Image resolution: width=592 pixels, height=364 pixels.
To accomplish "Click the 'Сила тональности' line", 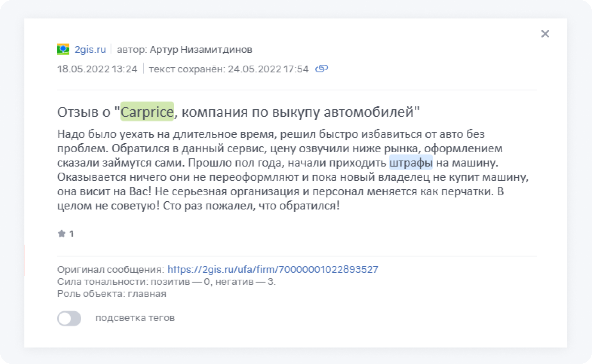I will point(166,282).
